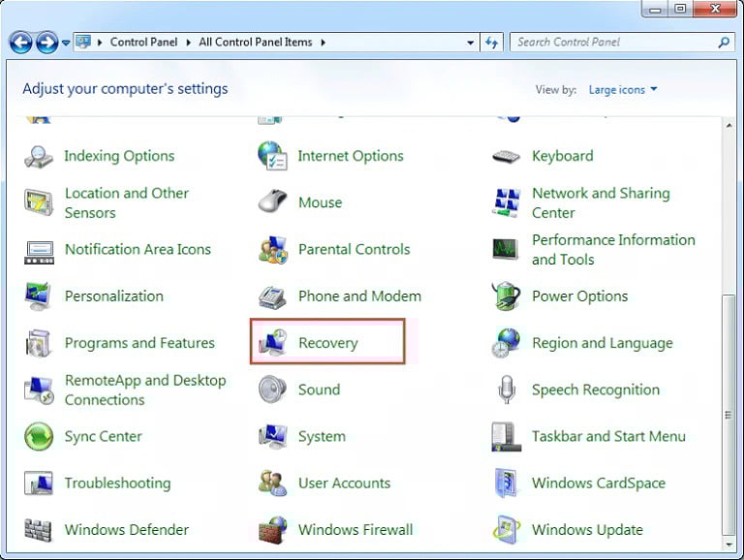Click the Windows Defender wall icon
Image resolution: width=744 pixels, height=560 pixels.
tap(38, 530)
